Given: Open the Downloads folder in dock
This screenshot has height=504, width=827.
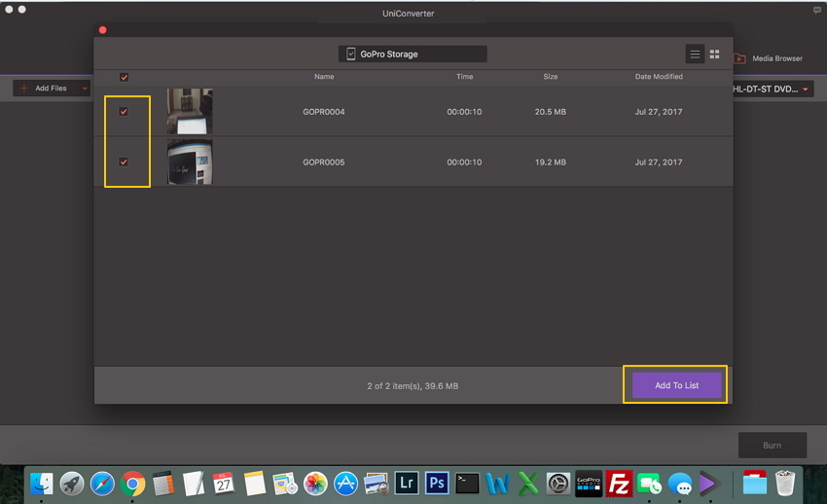Looking at the screenshot, I should tap(755, 484).
